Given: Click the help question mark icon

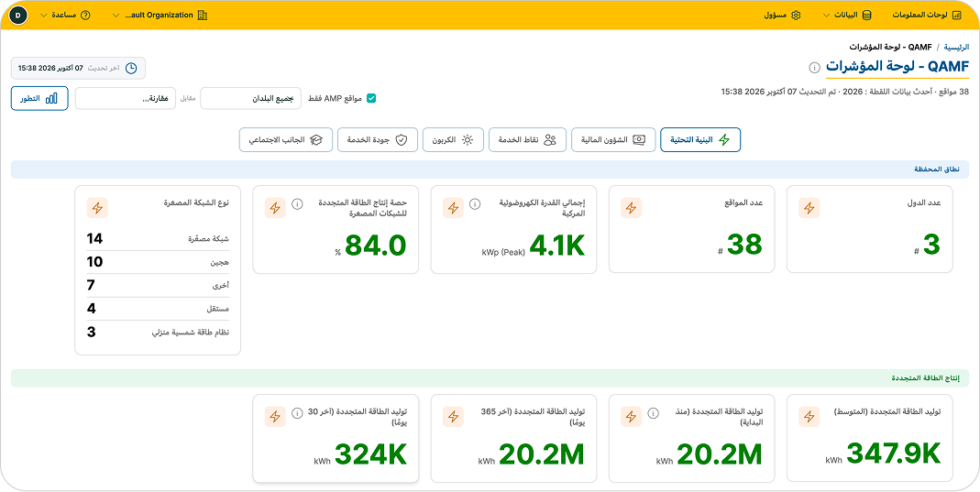Looking at the screenshot, I should click(85, 15).
